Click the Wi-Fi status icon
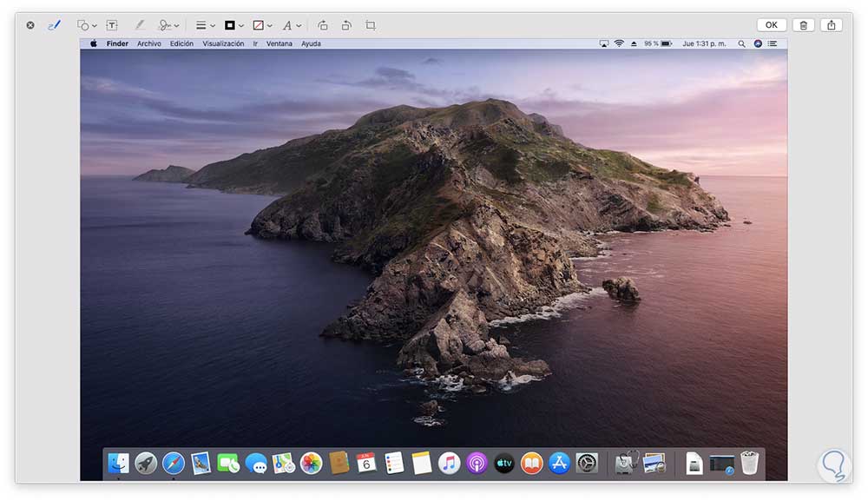This screenshot has height=501, width=868. (619, 43)
